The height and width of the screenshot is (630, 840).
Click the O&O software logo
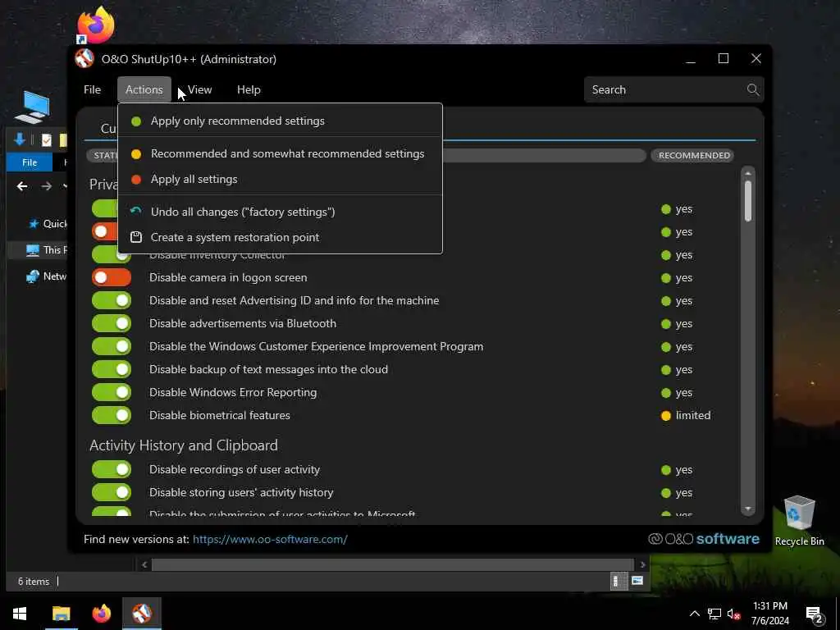pos(703,539)
